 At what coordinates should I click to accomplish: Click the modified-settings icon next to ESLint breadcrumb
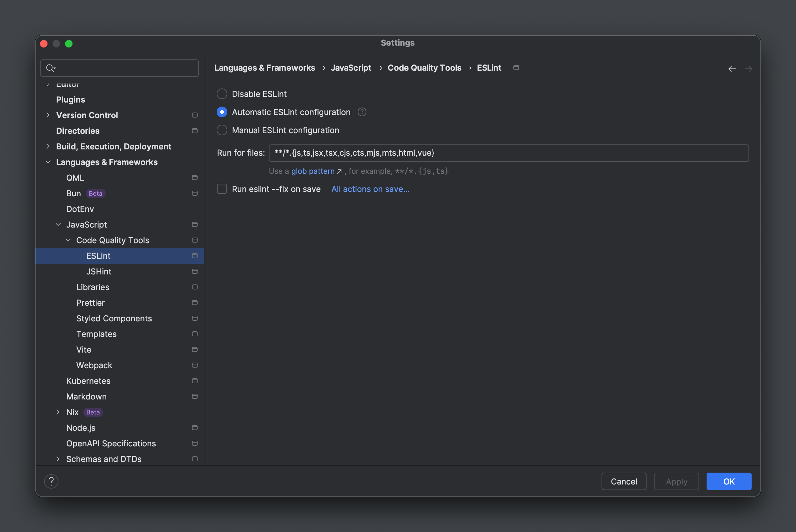pyautogui.click(x=516, y=68)
